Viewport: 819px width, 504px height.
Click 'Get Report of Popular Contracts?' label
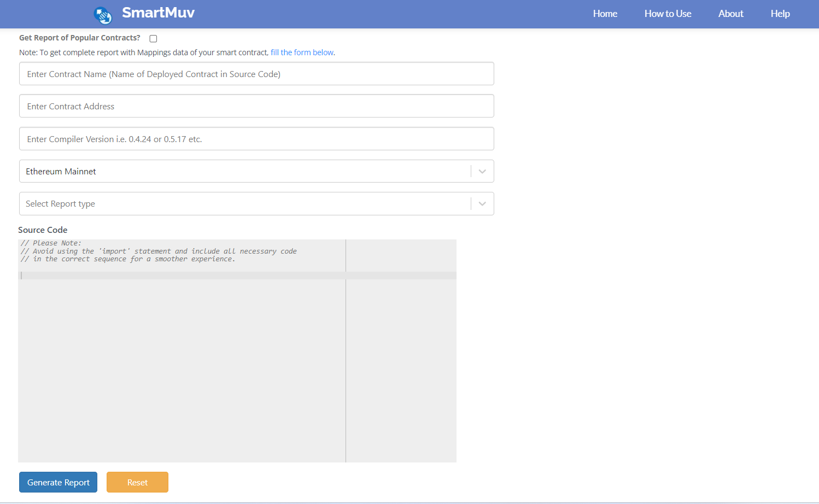click(x=79, y=38)
